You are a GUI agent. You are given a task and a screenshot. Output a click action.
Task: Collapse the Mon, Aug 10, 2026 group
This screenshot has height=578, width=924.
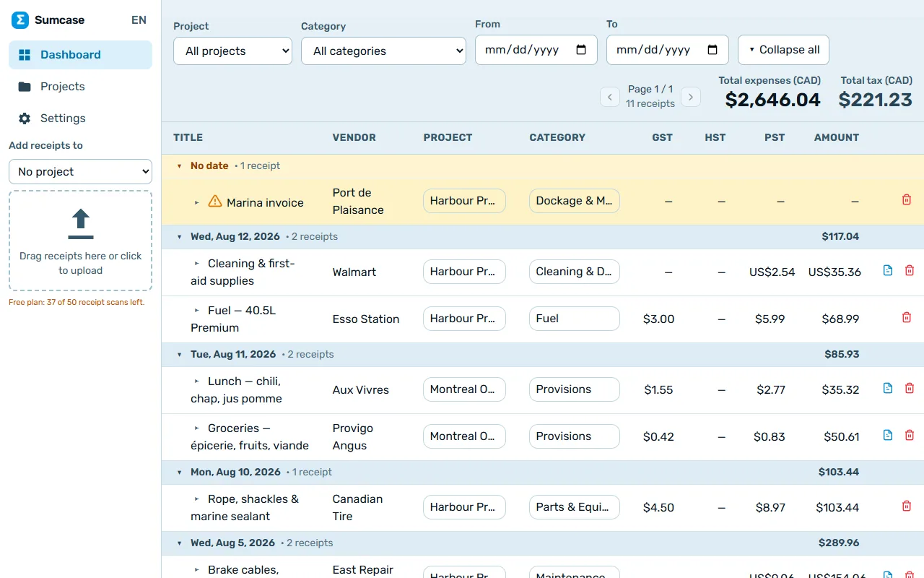tap(180, 473)
